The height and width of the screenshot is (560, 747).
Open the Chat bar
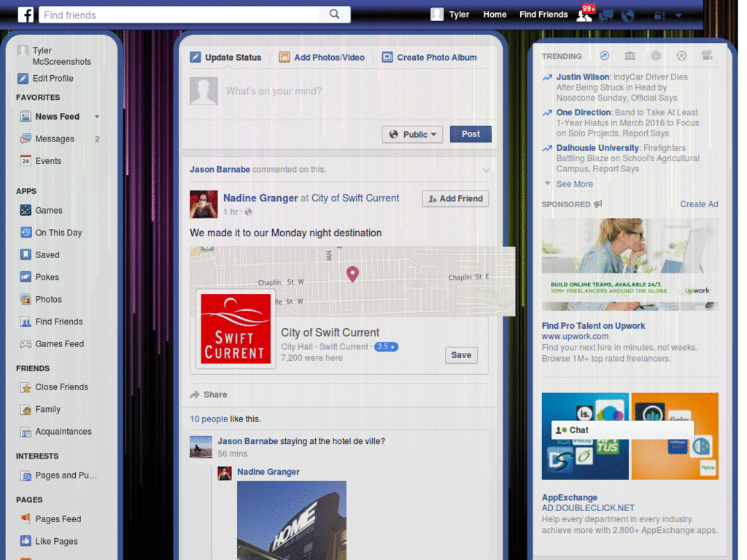[622, 430]
